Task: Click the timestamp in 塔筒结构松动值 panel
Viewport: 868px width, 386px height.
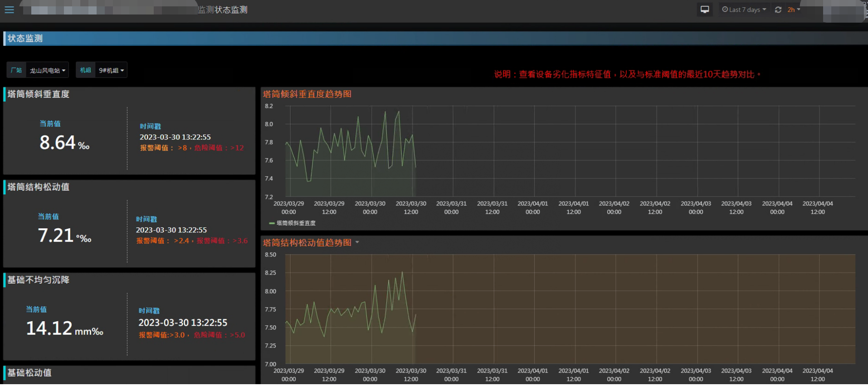Action: [x=171, y=230]
